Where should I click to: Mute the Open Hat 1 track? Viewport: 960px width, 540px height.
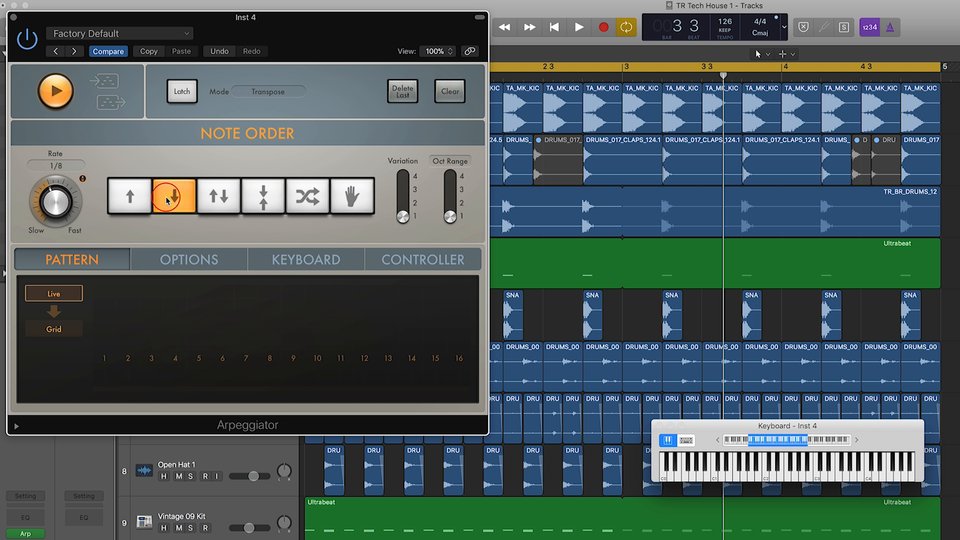[x=179, y=476]
